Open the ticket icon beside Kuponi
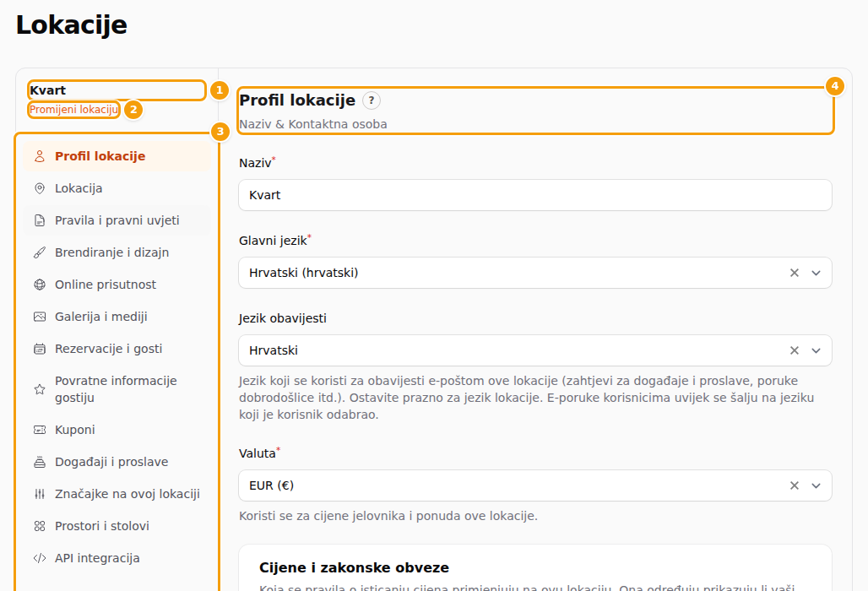Screen dimensions: 868x591 pyautogui.click(x=40, y=430)
